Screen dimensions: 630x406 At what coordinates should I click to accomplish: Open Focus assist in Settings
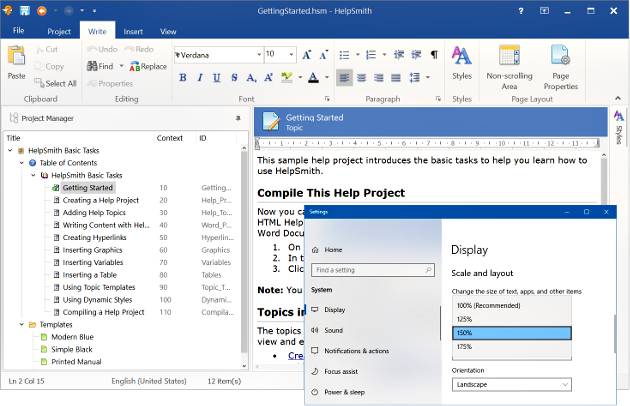(341, 371)
